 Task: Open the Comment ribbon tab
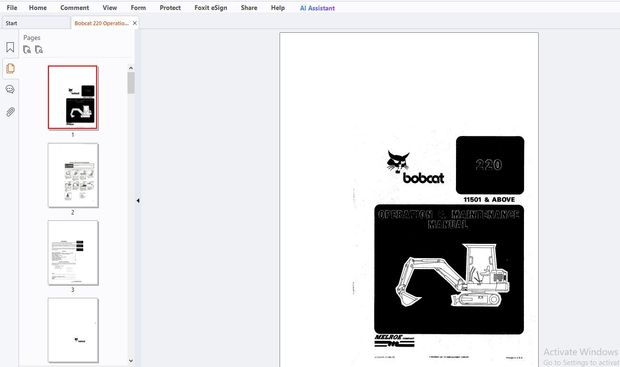[x=74, y=8]
